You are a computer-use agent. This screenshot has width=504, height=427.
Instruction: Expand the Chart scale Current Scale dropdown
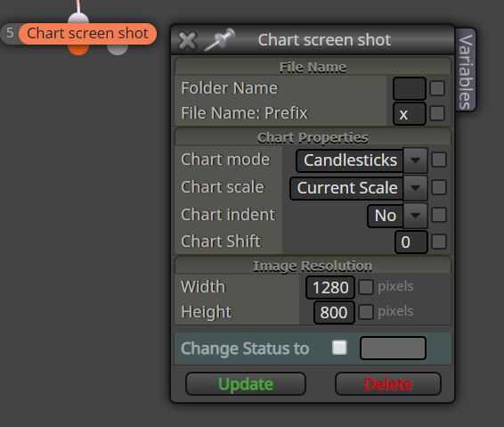[358, 187]
